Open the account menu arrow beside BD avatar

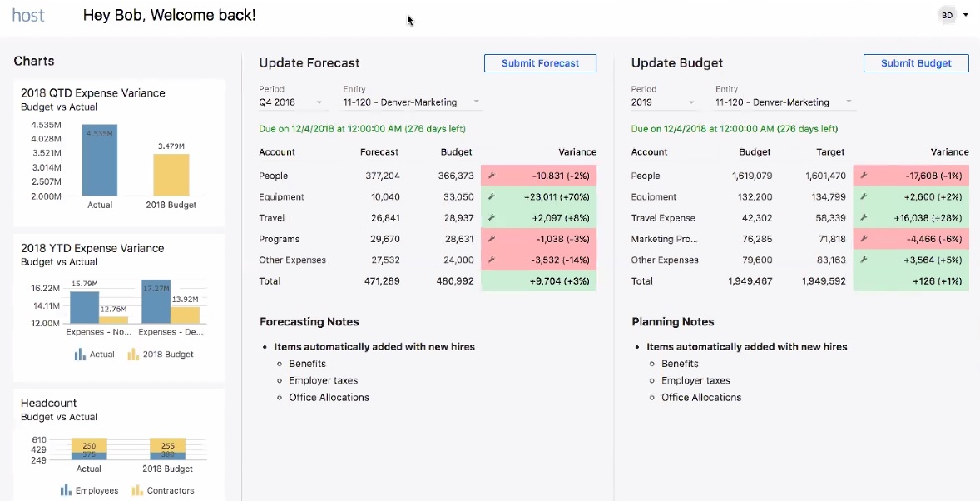[964, 14]
